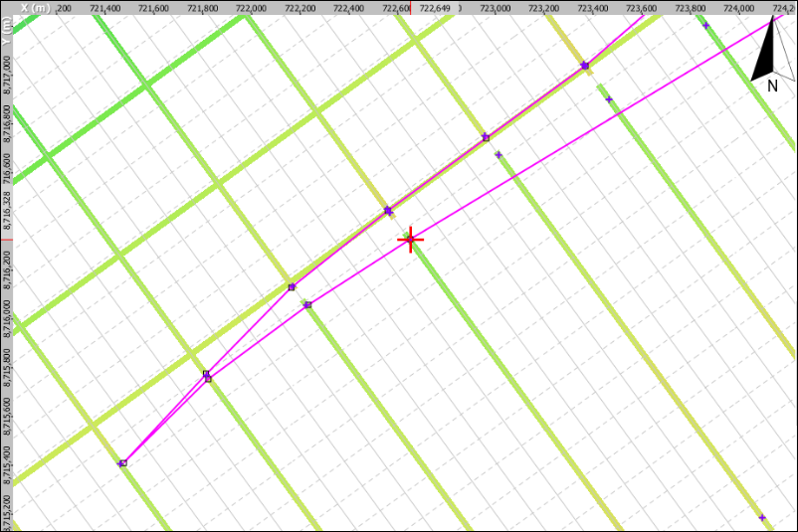Click the 723,000 X-axis label
The height and width of the screenshot is (532, 798).
pos(496,8)
